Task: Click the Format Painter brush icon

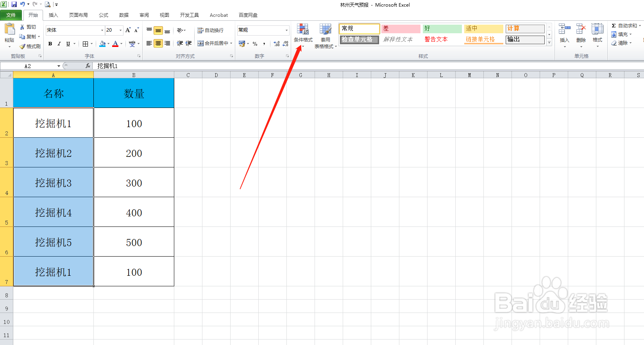Action: pyautogui.click(x=22, y=46)
